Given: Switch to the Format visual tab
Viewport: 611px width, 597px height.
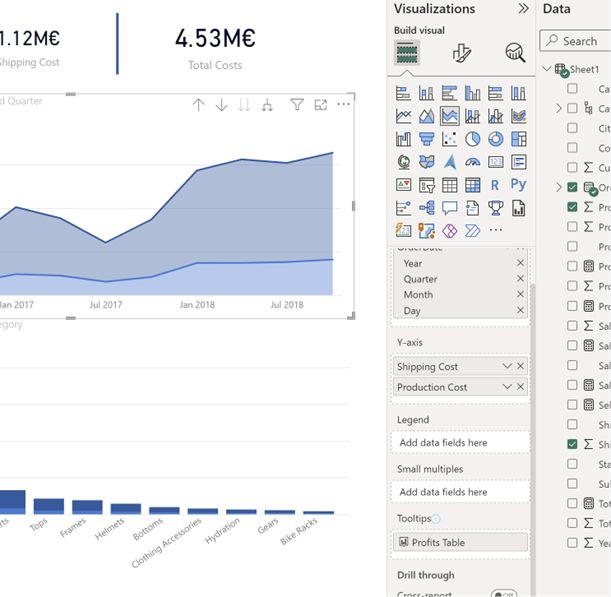Looking at the screenshot, I should (461, 53).
